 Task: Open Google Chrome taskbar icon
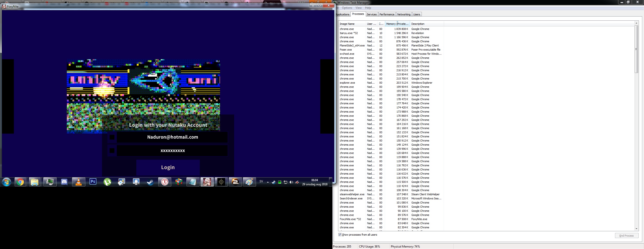(x=20, y=182)
